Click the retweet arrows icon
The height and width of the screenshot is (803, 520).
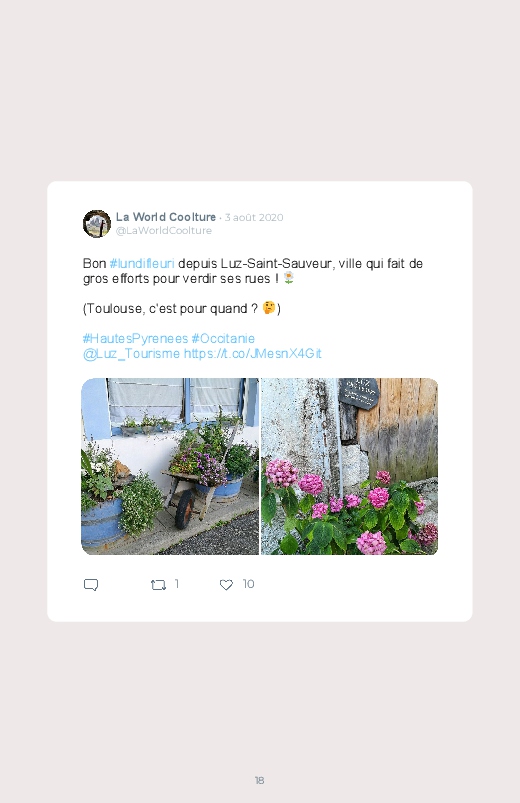[x=158, y=585]
